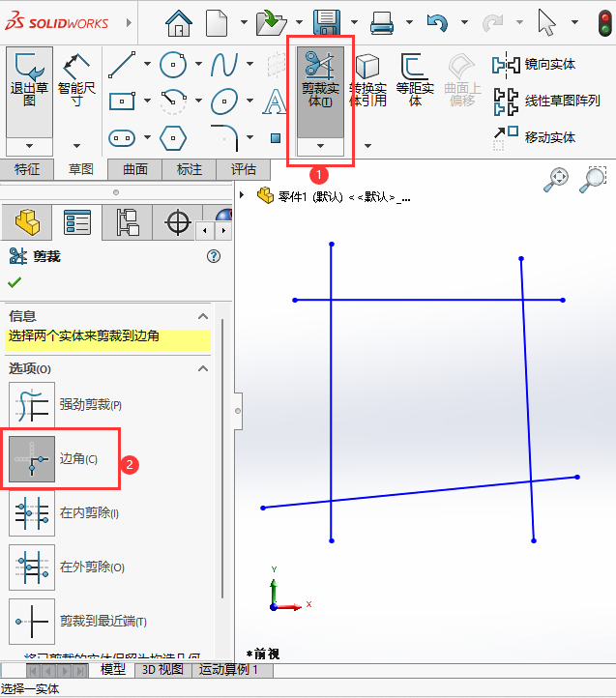Activate the Trim Entities tool 剪裁实体
The height and width of the screenshot is (698, 616).
coord(320,92)
